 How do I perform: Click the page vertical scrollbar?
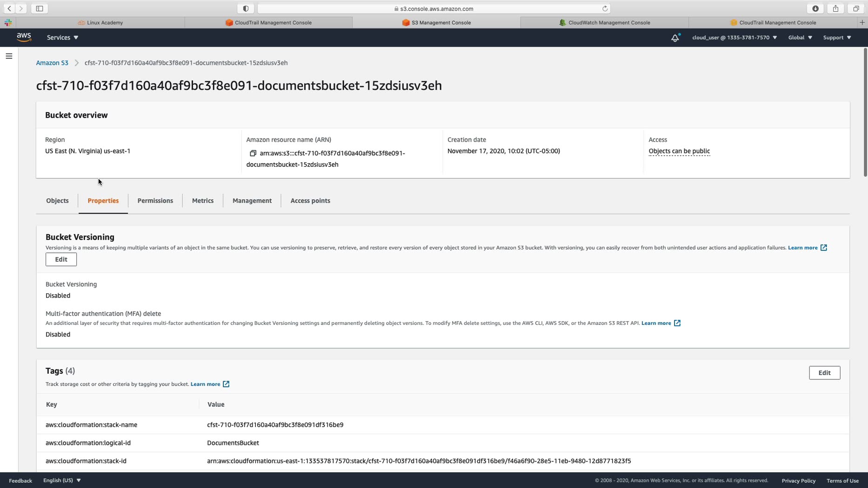click(x=865, y=112)
